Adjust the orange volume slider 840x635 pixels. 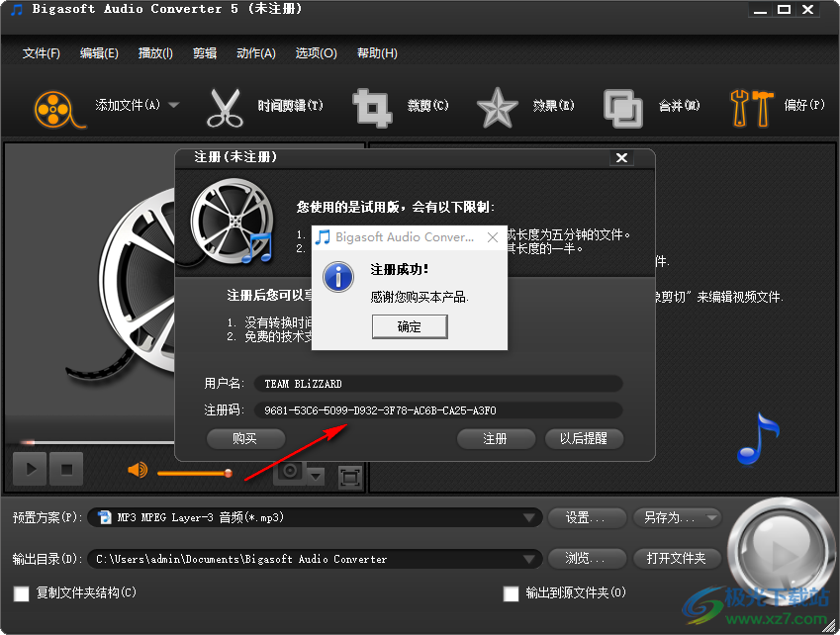tap(195, 474)
